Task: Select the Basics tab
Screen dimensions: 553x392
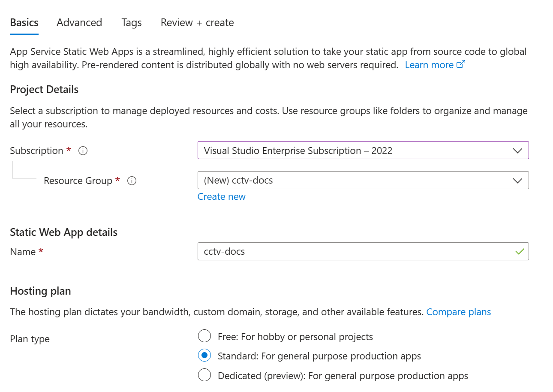Action: point(24,22)
